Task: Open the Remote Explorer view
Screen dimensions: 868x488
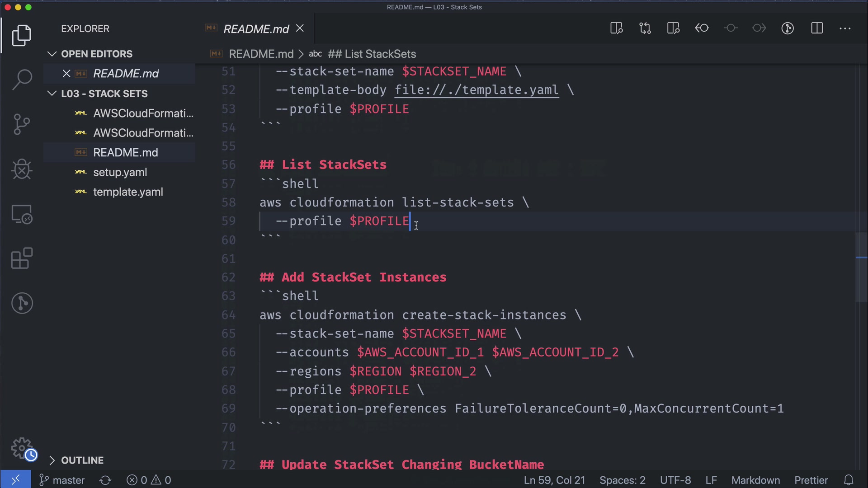Action: pos(22,214)
